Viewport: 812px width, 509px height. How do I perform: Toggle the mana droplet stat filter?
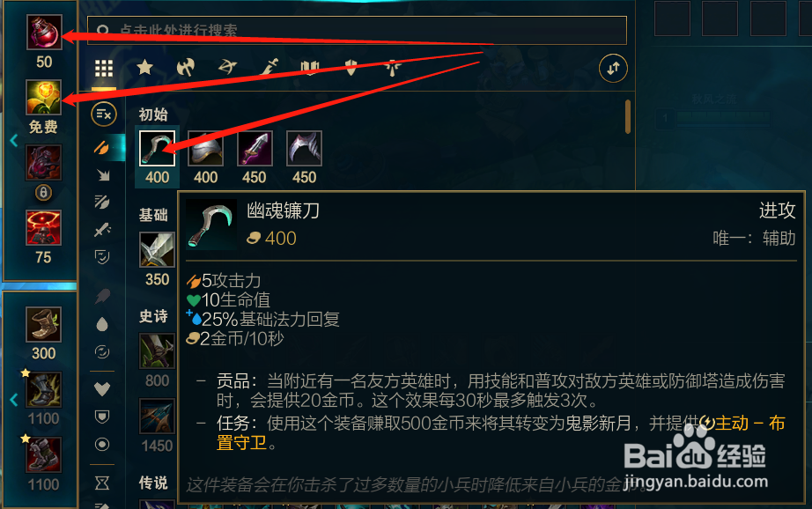click(102, 324)
